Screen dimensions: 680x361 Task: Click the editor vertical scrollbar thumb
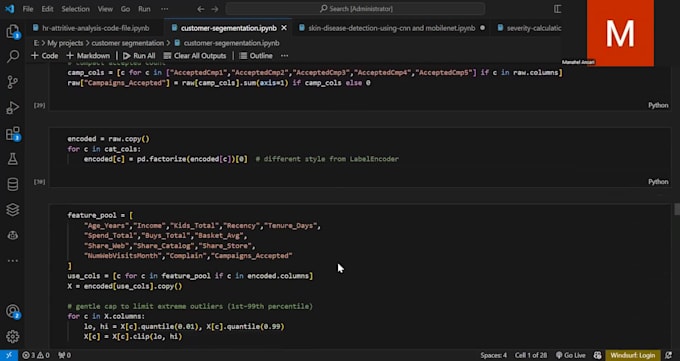[x=677, y=209]
